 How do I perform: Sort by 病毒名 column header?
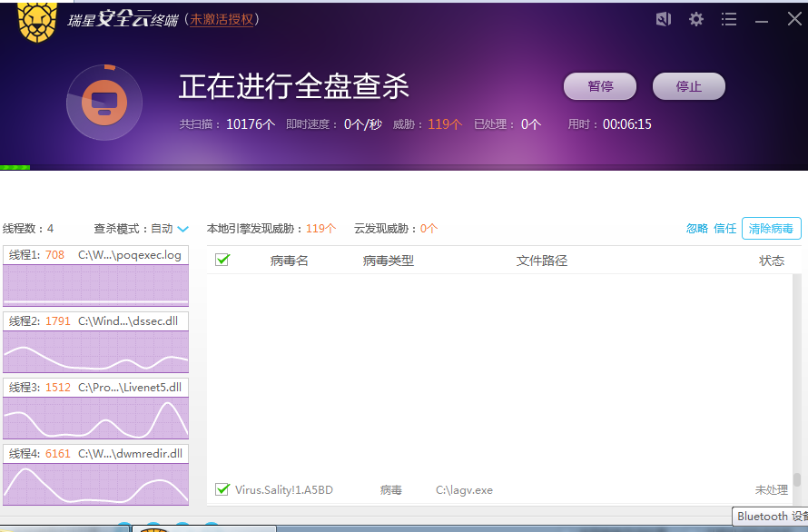click(x=289, y=261)
